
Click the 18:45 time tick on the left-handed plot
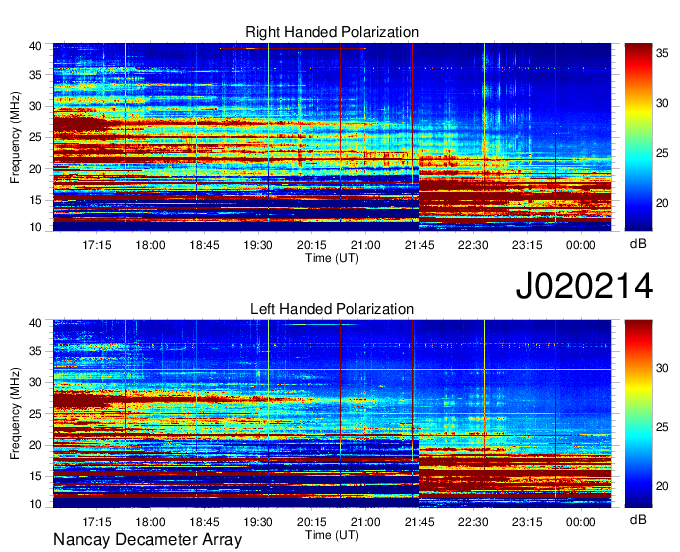(204, 522)
